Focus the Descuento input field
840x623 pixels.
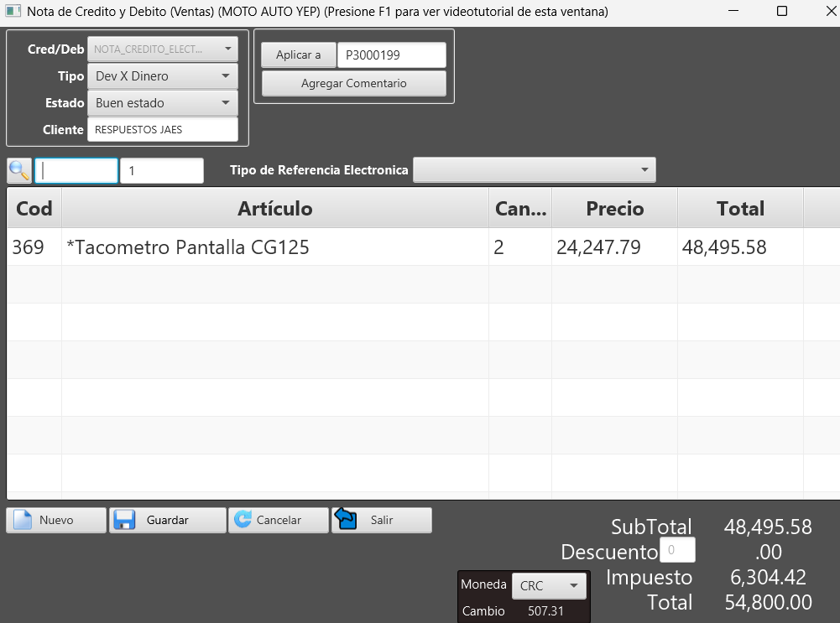coord(677,551)
